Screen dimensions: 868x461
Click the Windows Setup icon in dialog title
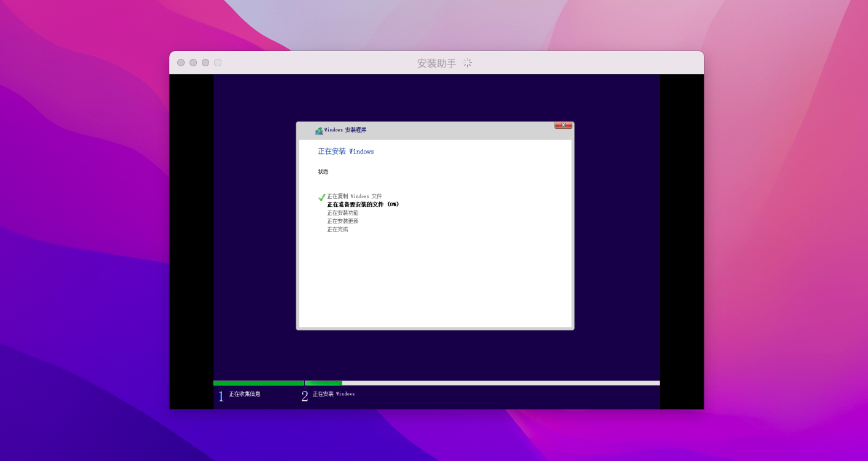tap(319, 131)
